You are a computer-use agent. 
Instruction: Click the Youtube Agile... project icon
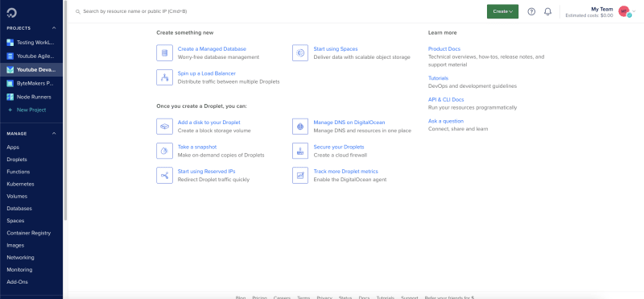tap(10, 56)
